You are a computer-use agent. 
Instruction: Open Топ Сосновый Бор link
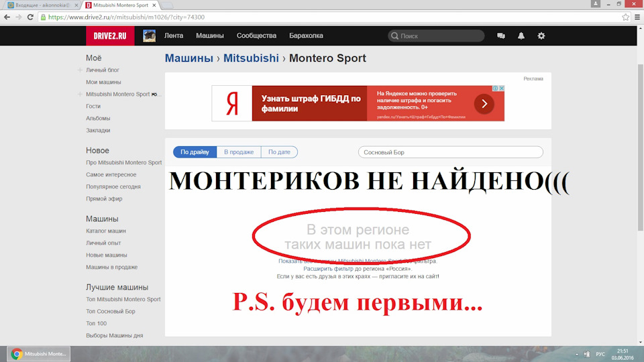pyautogui.click(x=111, y=312)
